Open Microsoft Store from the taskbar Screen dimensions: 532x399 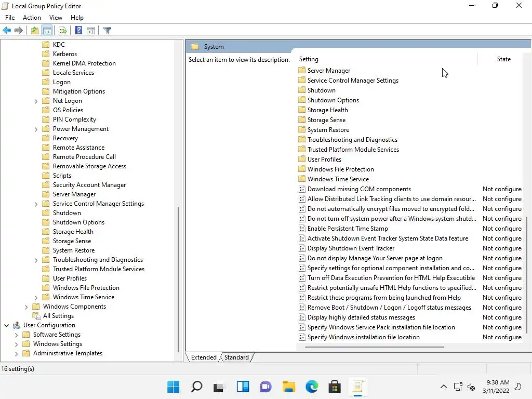click(x=335, y=387)
